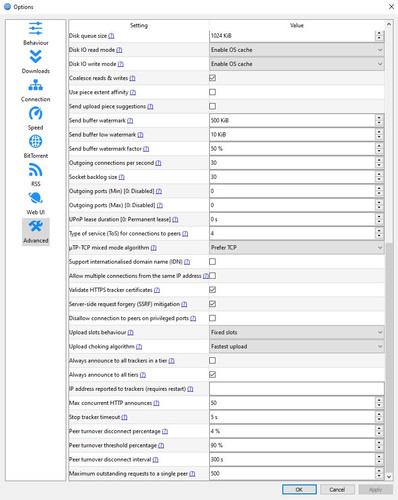This screenshot has width=398, height=500.
Task: Open help link for Stop tracker timeout
Action: tap(124, 417)
